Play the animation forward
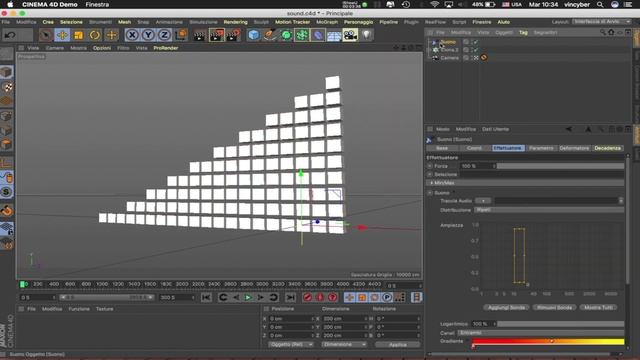This screenshot has width=640, height=360. tap(248, 298)
